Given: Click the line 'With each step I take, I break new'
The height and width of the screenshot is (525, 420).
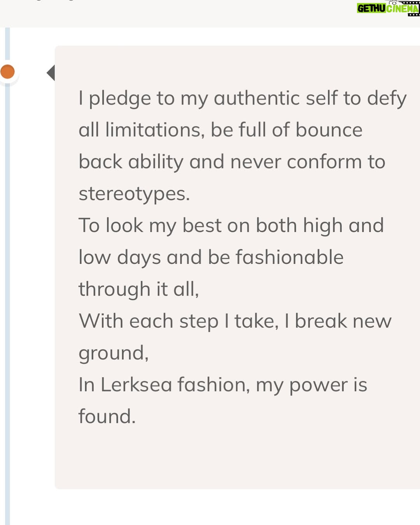Looking at the screenshot, I should coord(235,321).
